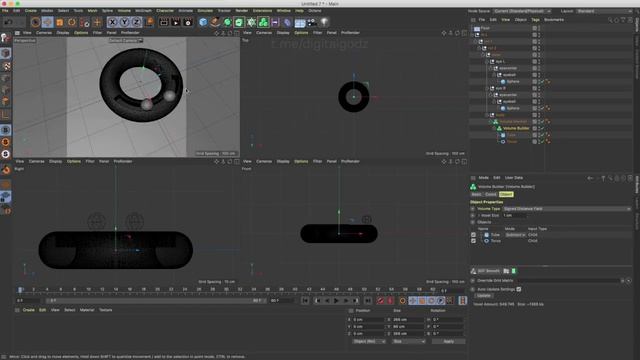
Task: Toggle the Y axis lock
Action: tap(124, 22)
